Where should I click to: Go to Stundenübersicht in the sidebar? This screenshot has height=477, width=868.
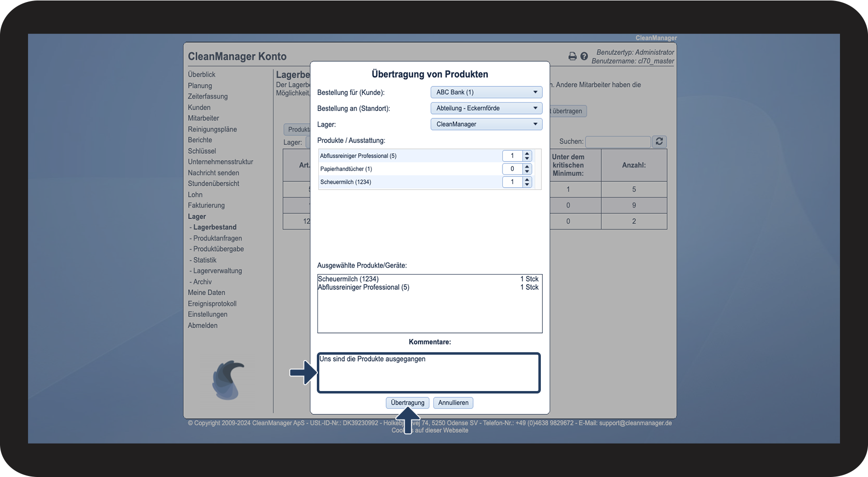pos(214,184)
